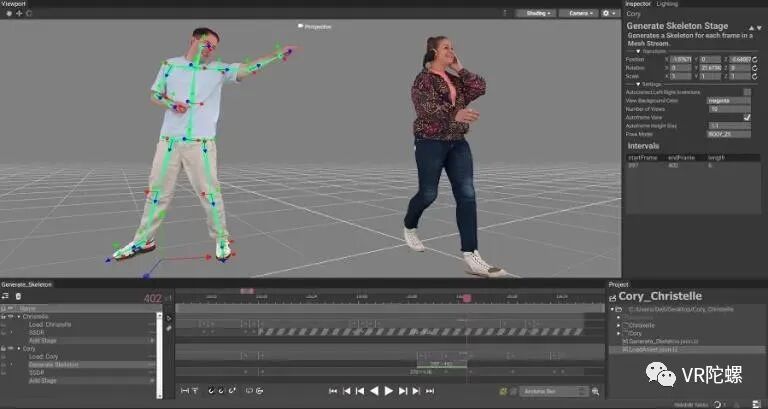The width and height of the screenshot is (768, 409).
Task: Open the Camera dropdown in viewport
Action: [x=578, y=13]
